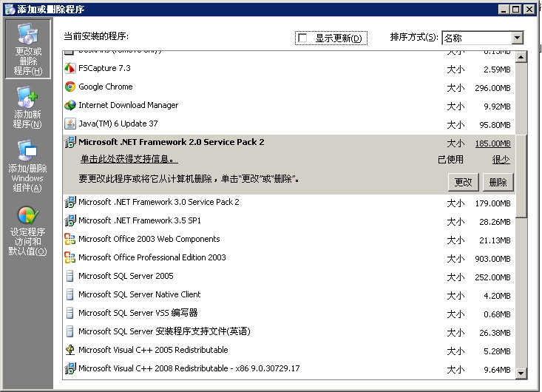This screenshot has height=392, width=542.
Task: Select the Internet Download Manager icon
Action: pyautogui.click(x=70, y=106)
